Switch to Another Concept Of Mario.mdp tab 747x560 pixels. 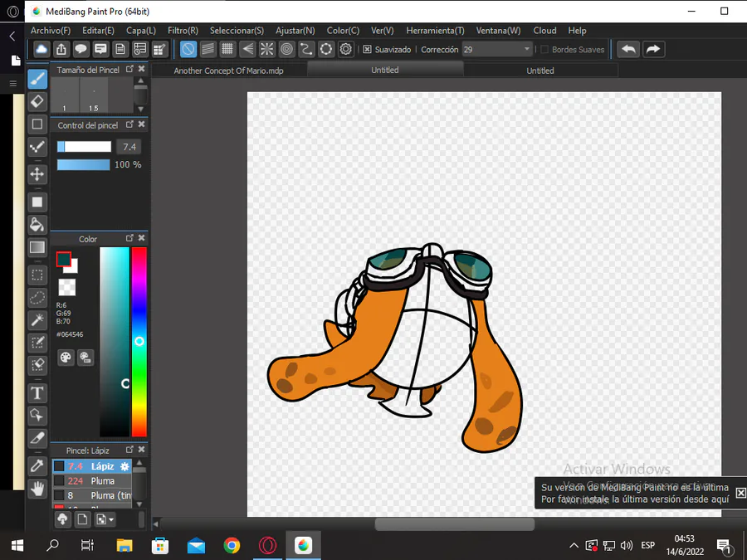tap(229, 71)
